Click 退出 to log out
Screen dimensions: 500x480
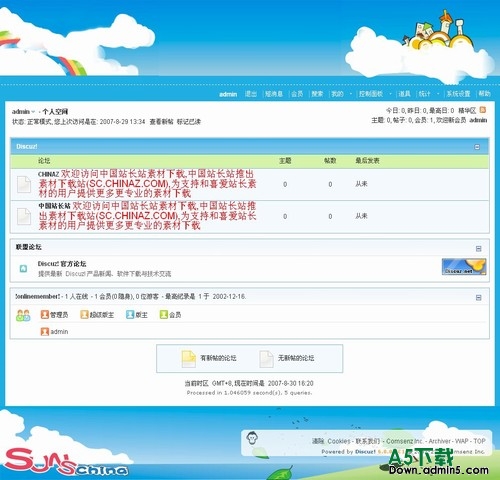click(x=251, y=94)
